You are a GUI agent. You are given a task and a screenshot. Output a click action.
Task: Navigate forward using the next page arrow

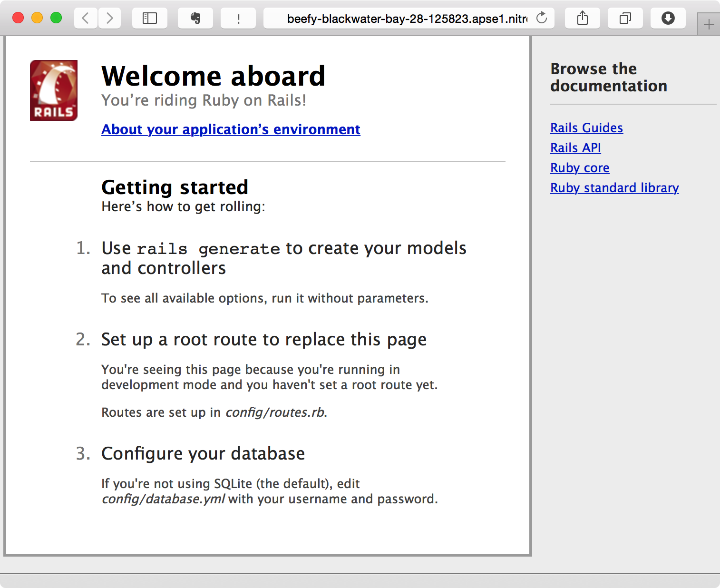click(110, 18)
